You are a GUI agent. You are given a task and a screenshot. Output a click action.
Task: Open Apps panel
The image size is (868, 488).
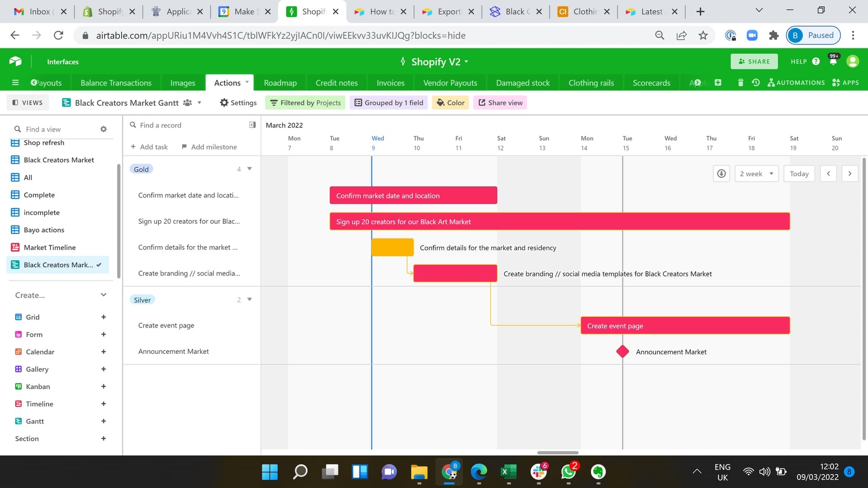click(x=845, y=83)
